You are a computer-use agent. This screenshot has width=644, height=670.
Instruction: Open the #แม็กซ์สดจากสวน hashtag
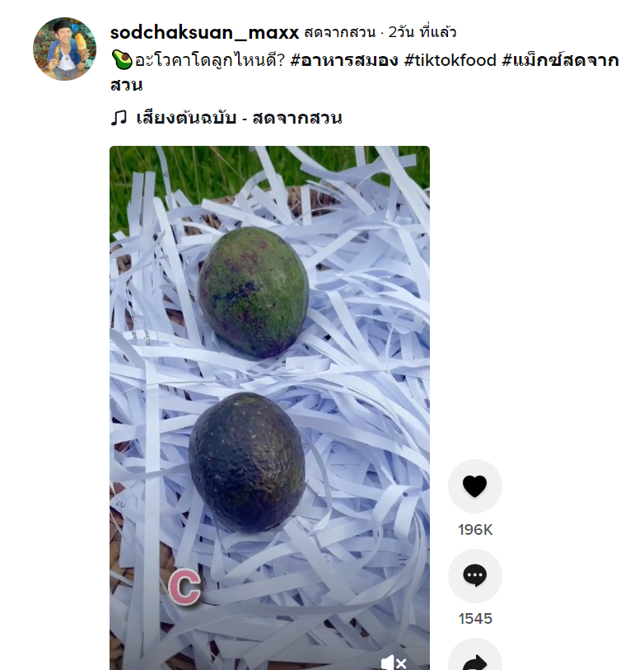[x=364, y=73]
